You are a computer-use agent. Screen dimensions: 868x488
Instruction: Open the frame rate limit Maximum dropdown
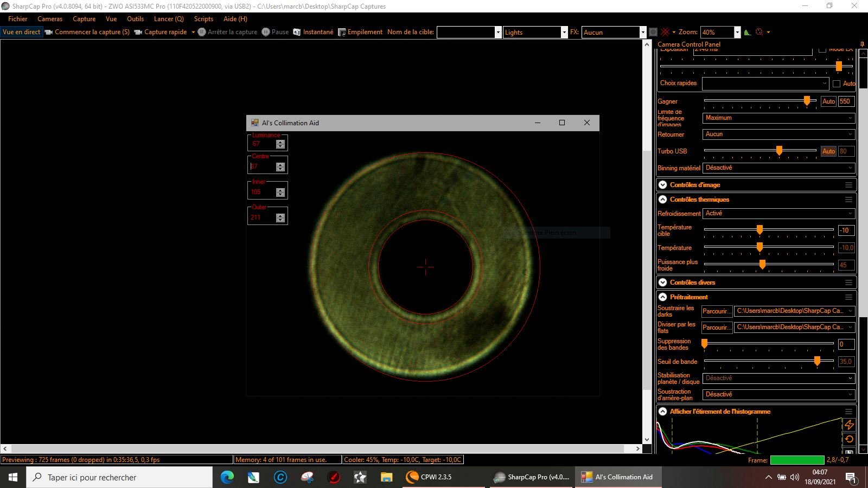click(x=779, y=118)
